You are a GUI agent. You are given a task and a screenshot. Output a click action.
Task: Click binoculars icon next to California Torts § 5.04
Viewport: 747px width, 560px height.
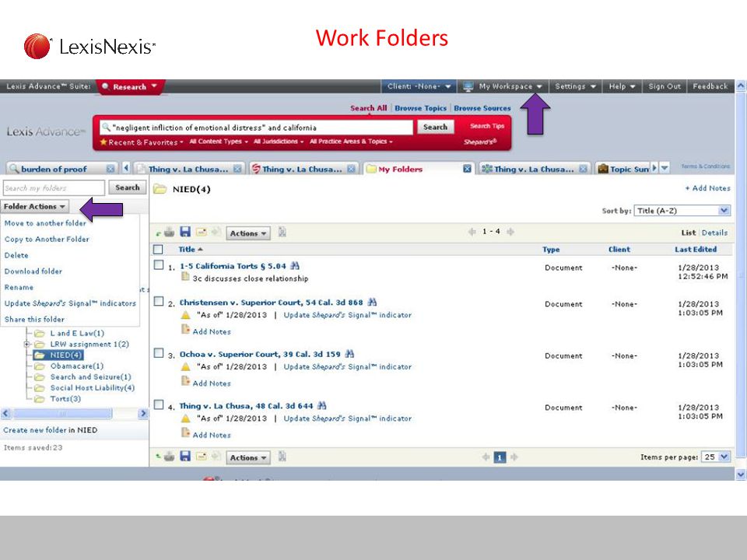coord(295,266)
